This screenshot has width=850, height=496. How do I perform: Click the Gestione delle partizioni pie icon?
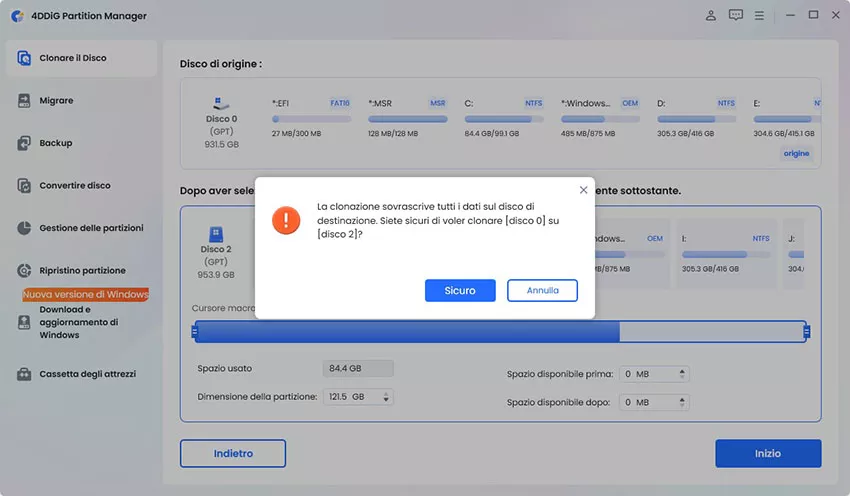(24, 228)
